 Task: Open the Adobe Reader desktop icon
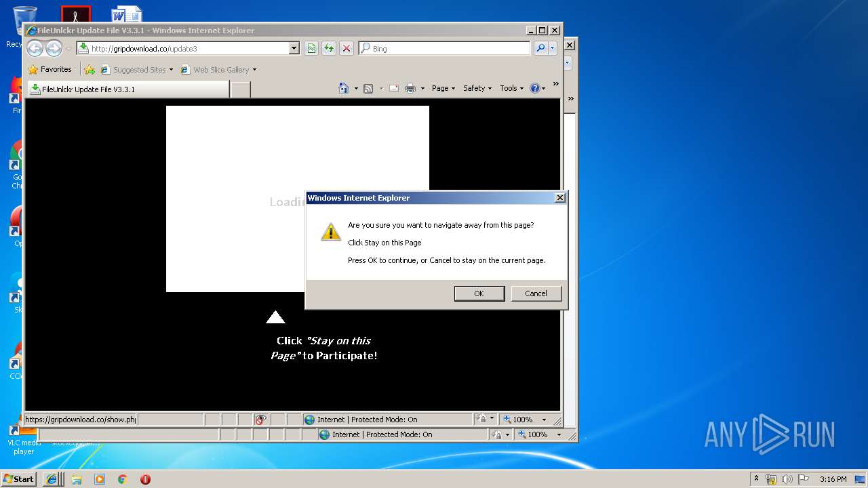75,14
